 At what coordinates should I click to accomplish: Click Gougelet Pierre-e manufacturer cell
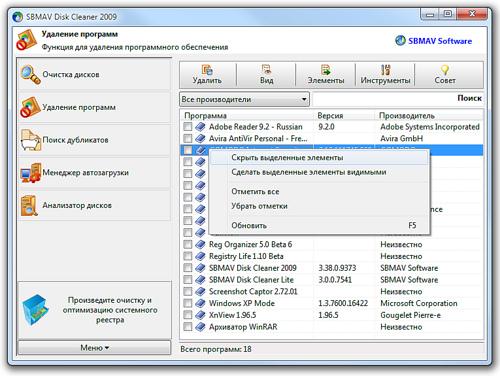click(x=410, y=315)
